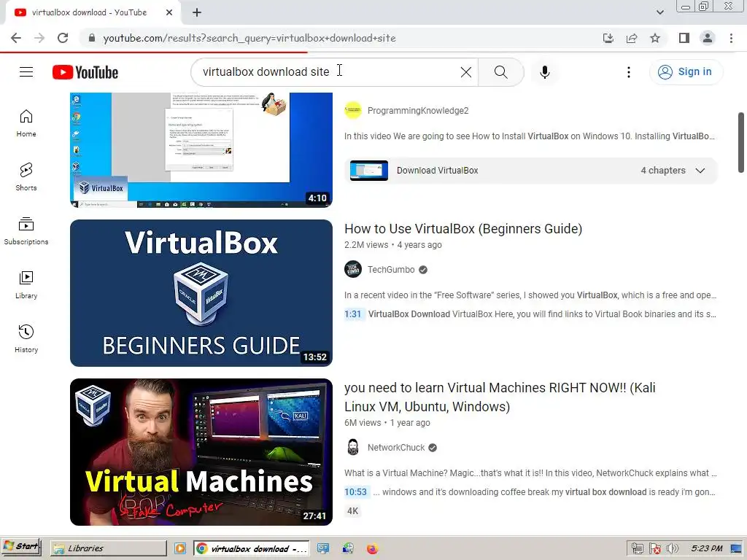
Task: Open the Beginners Guide video thumbnail
Action: (x=201, y=293)
